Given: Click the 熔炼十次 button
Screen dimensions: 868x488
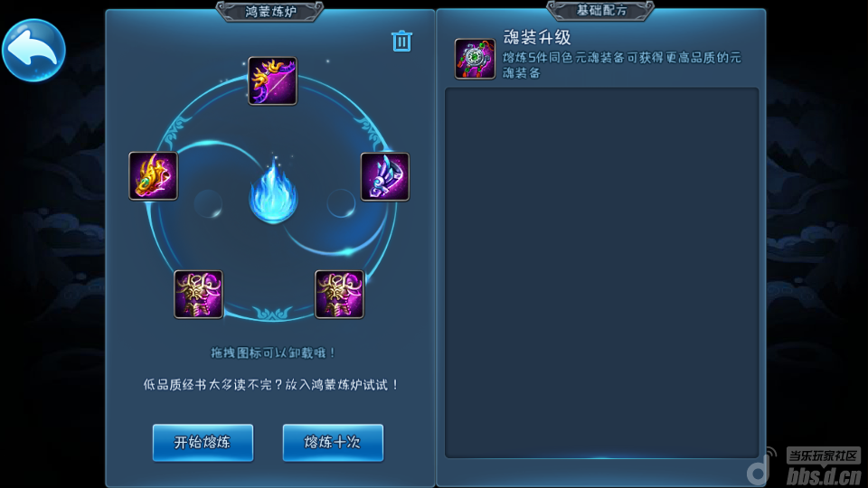Looking at the screenshot, I should pos(333,443).
